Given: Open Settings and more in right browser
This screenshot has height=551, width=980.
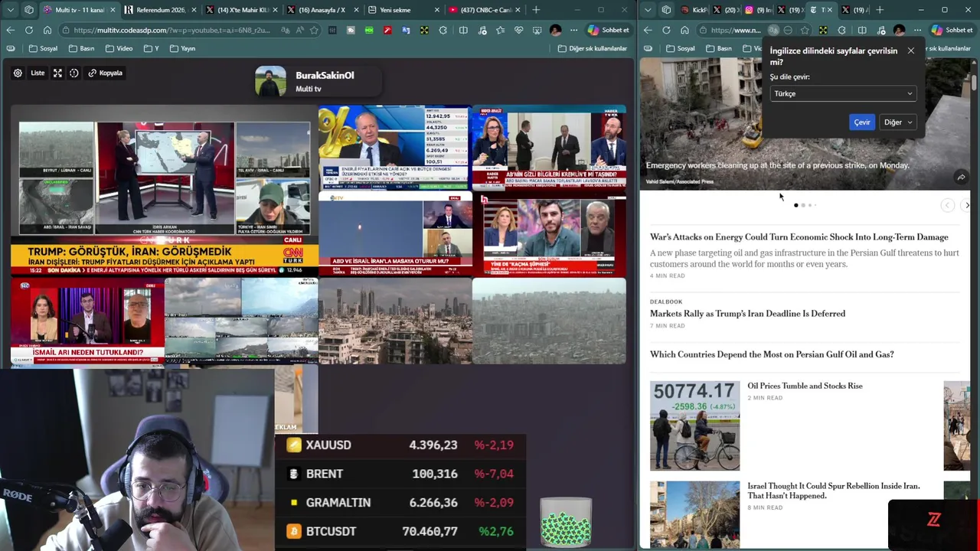Looking at the screenshot, I should [917, 30].
